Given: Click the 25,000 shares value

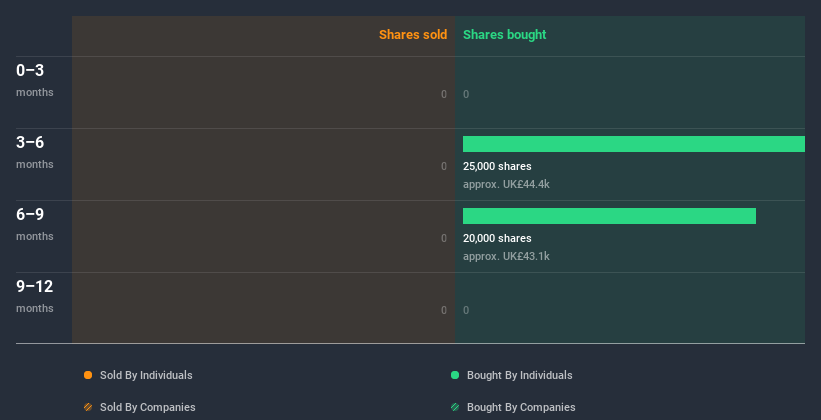Looking at the screenshot, I should (x=497, y=166).
